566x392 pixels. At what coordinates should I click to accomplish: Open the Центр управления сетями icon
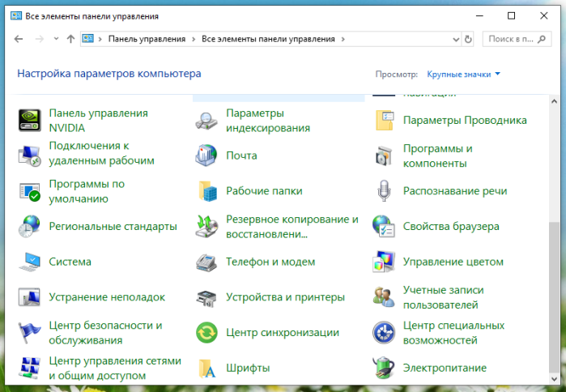(30, 368)
